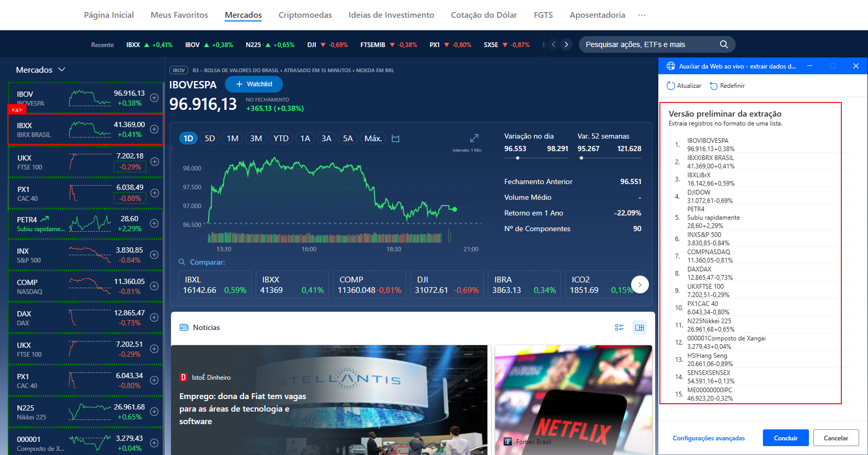Click the Atualizar refresh icon
The height and width of the screenshot is (455, 868).
(670, 86)
